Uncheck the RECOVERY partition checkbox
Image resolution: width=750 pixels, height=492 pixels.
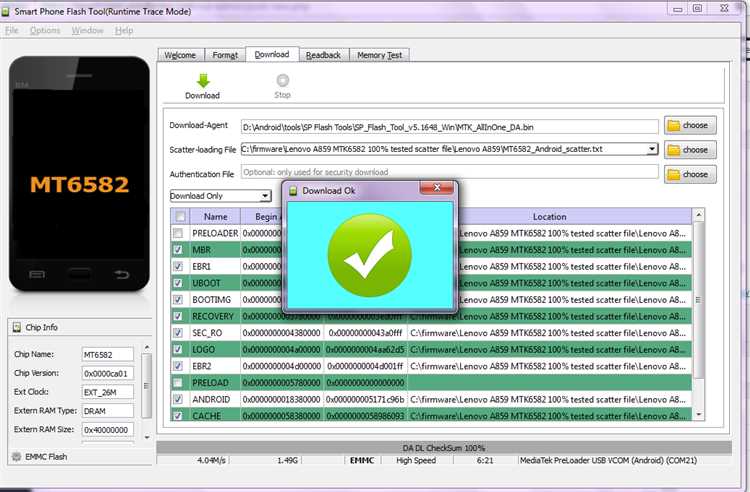(x=179, y=316)
